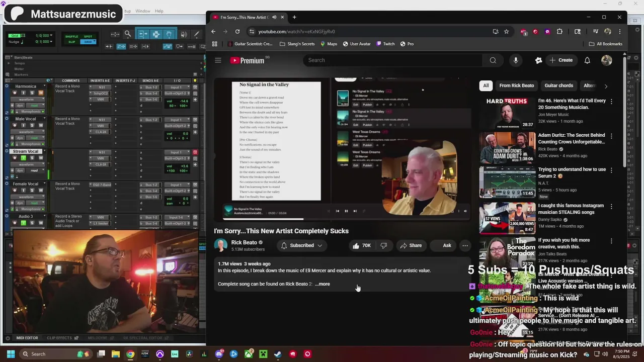
Task: Open Chrome from the Windows taskbar
Action: [x=130, y=354]
